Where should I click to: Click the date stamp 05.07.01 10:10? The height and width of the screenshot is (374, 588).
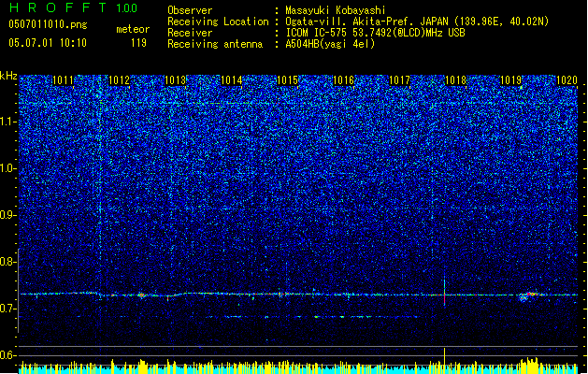pyautogui.click(x=48, y=43)
